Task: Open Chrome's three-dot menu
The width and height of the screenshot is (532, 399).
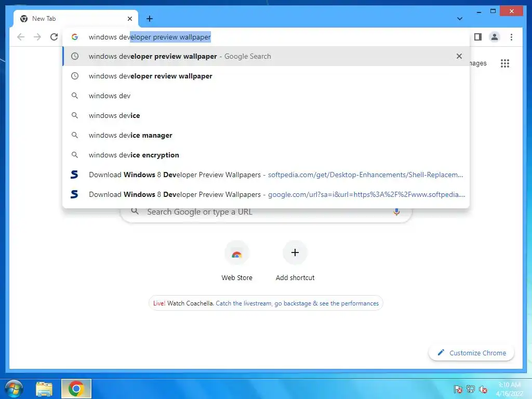Action: (511, 37)
